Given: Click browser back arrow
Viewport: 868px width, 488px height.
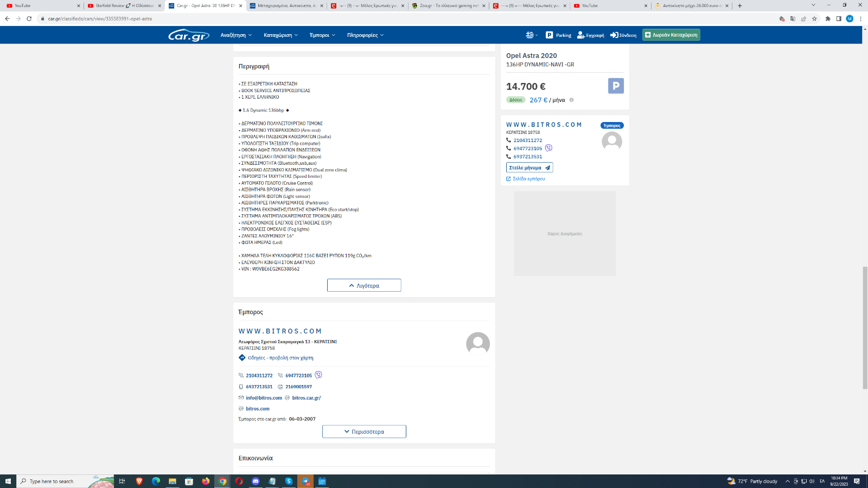Looking at the screenshot, I should click(x=7, y=18).
